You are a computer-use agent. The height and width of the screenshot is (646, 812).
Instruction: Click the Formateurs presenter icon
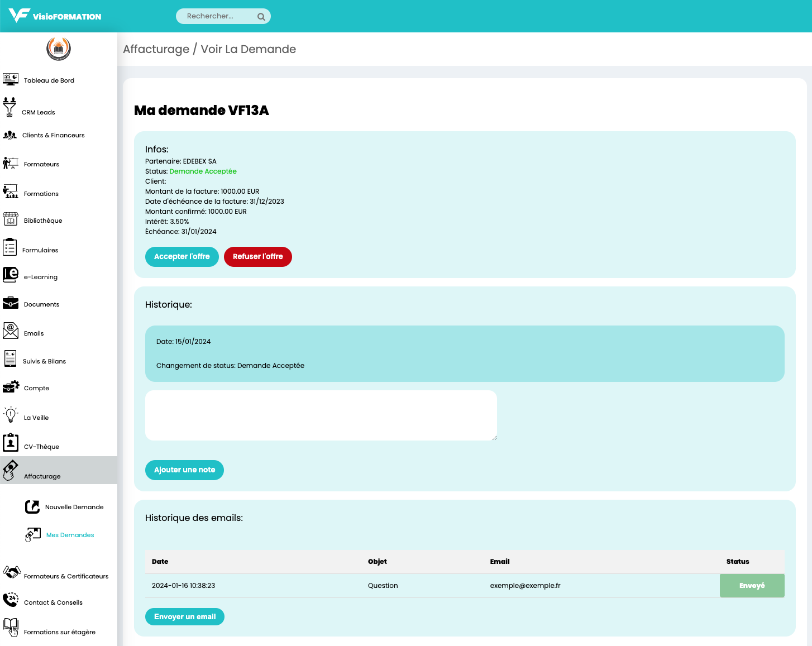click(11, 163)
